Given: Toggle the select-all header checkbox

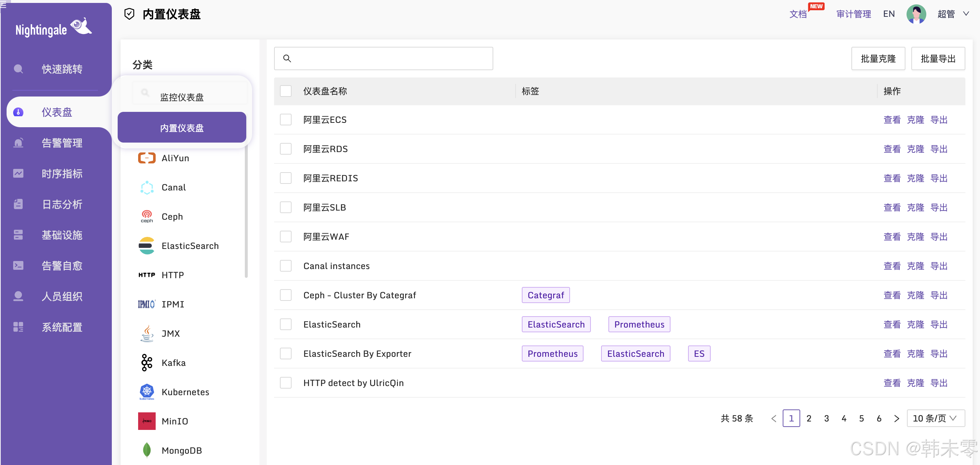Looking at the screenshot, I should [285, 91].
